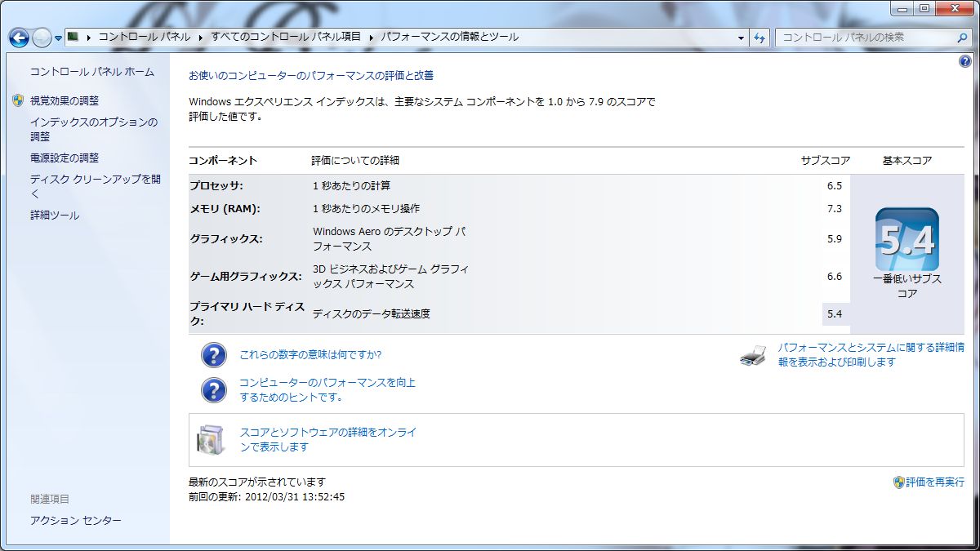Open 詳細ツール link
The width and height of the screenshot is (980, 551).
pos(55,216)
